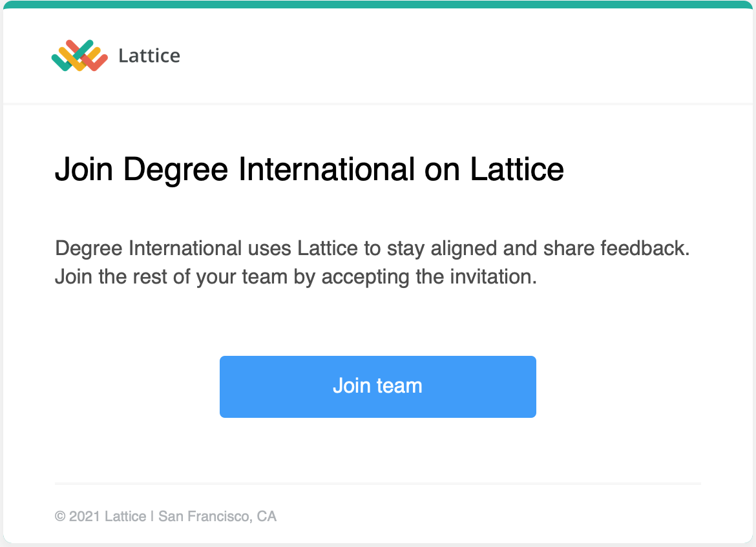Click the word International in the heading
This screenshot has width=756, height=547.
click(326, 169)
